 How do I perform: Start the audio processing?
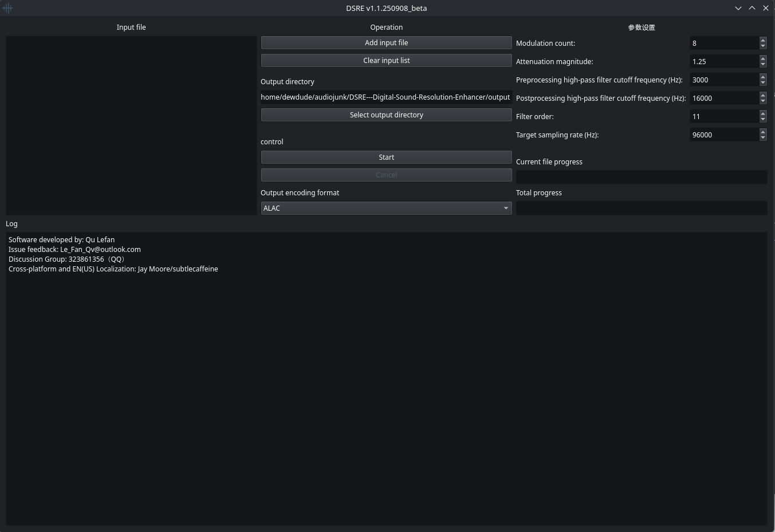(x=386, y=157)
